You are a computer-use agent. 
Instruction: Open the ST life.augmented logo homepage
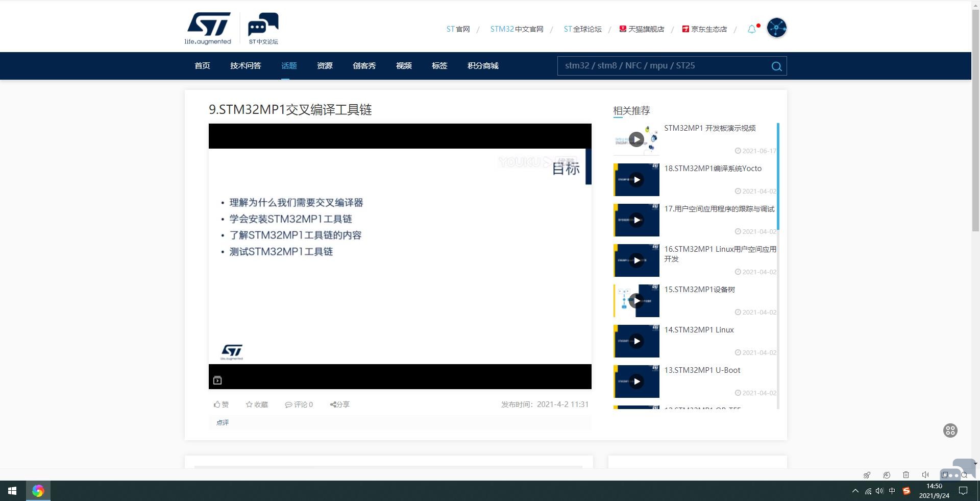pyautogui.click(x=208, y=29)
